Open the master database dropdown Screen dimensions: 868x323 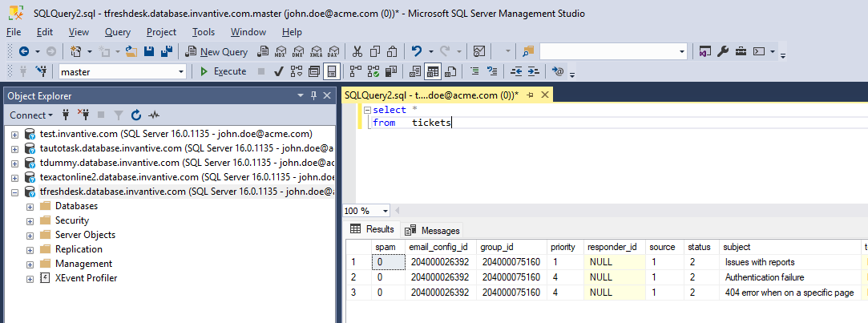pos(181,71)
